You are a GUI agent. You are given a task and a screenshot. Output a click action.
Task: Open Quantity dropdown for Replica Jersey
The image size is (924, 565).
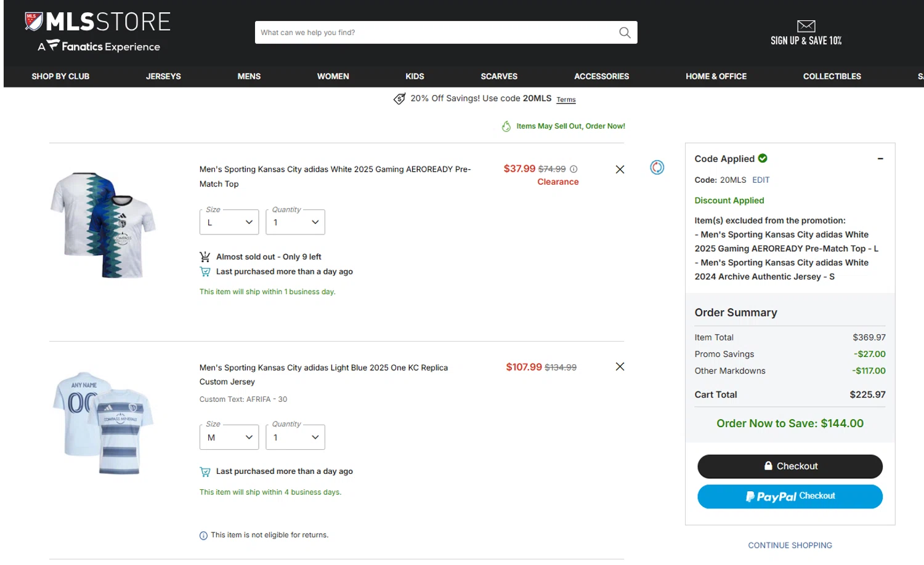click(x=295, y=438)
